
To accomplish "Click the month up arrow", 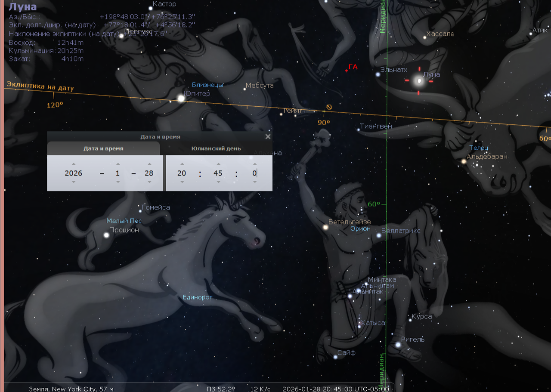I will point(118,164).
